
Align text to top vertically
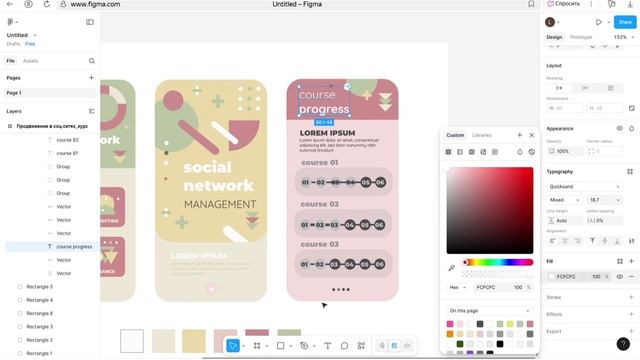(592, 241)
